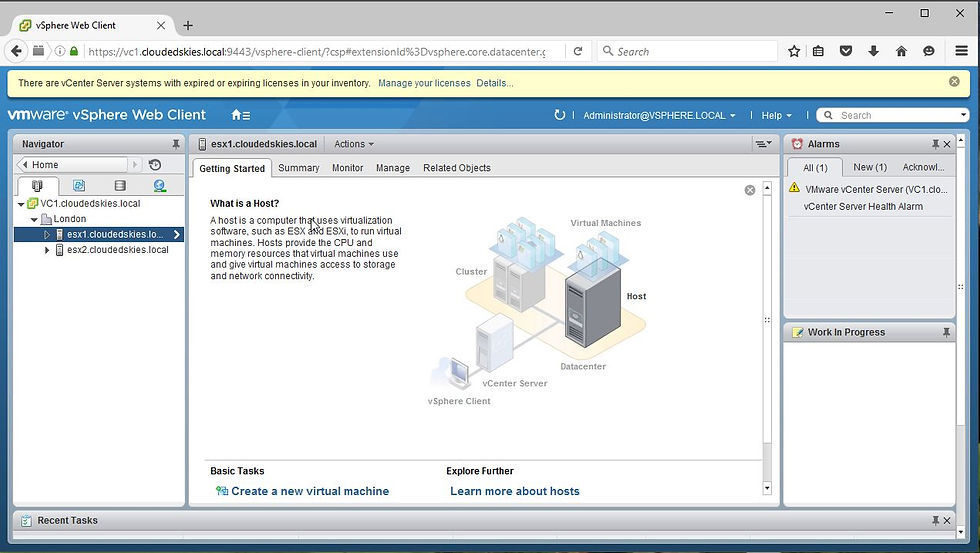
Task: Close the What is a Host help pane
Action: [750, 190]
